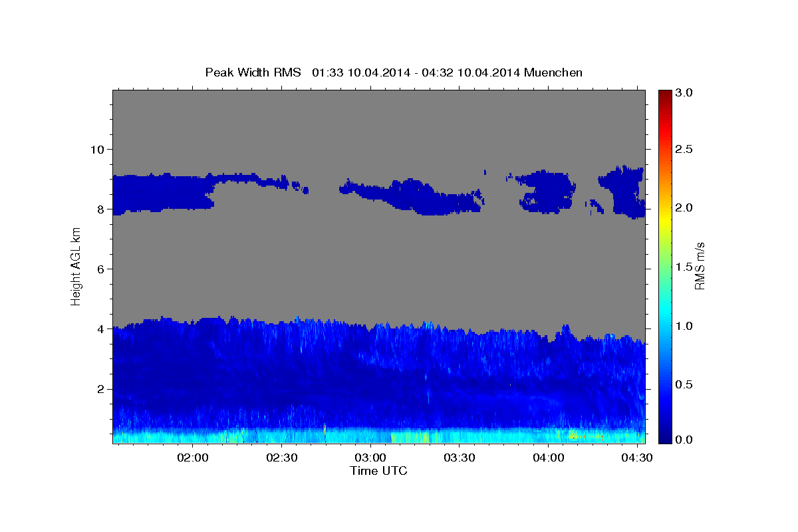
Task: Click the 'RMS m/s' colorbar label
Action: [x=699, y=266]
